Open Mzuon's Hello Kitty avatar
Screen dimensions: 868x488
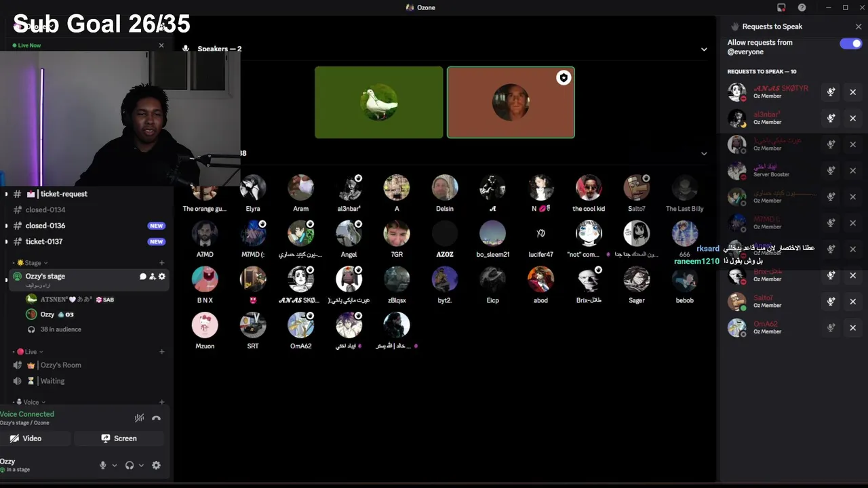point(205,325)
